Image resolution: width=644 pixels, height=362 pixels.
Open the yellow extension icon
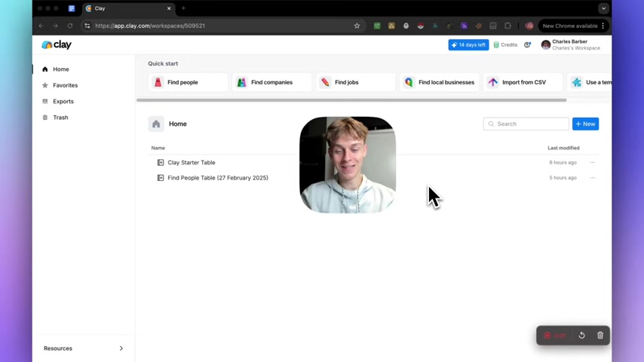point(391,26)
